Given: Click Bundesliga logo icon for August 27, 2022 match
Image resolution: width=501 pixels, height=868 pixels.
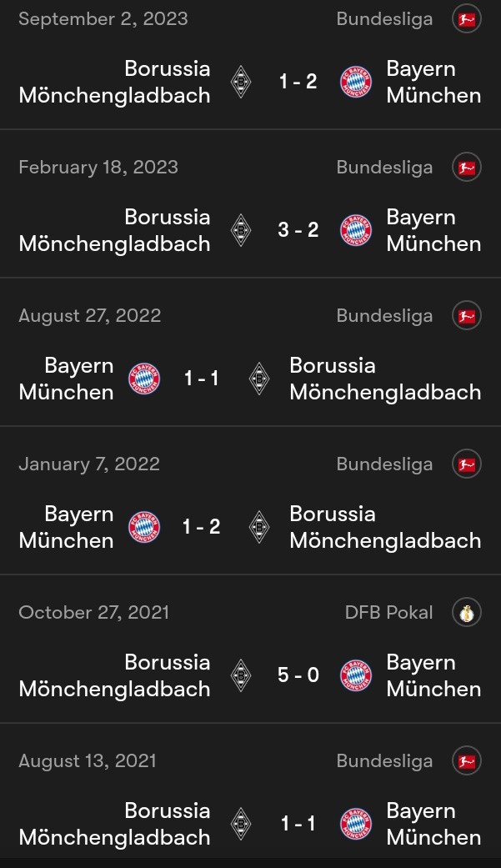Looking at the screenshot, I should (467, 316).
